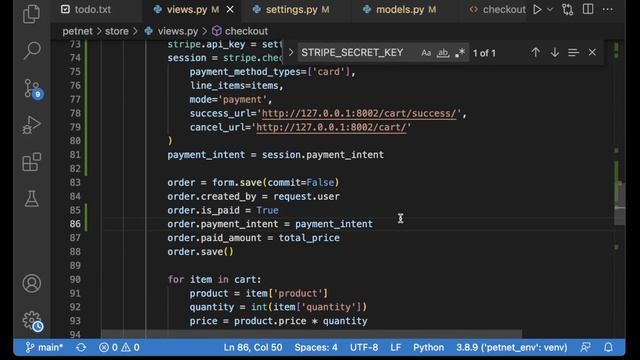The height and width of the screenshot is (360, 640).
Task: Click Ln 86, Col 50 in status bar
Action: pos(253,347)
